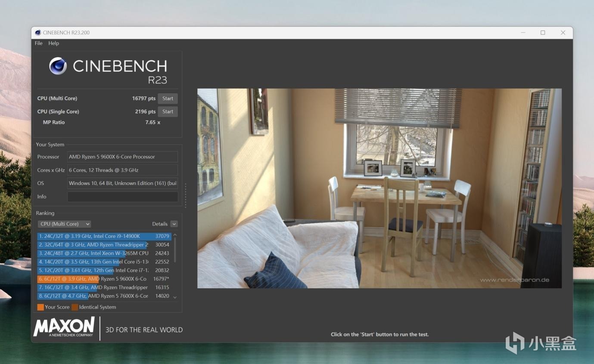Select ranking row 12th Gen Intel Core i7
The image size is (594, 364).
(104, 270)
